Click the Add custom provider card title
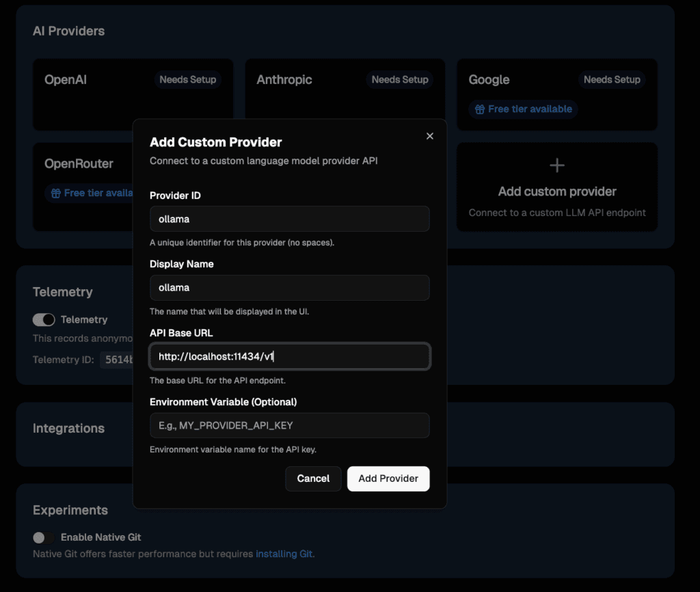Screen dimensions: 700x592 click(x=557, y=191)
